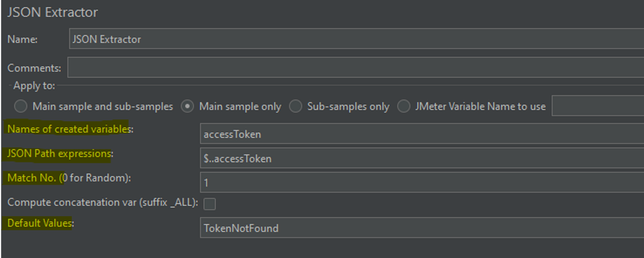
Task: Click the field containing accessToken variable name
Action: coord(421,134)
